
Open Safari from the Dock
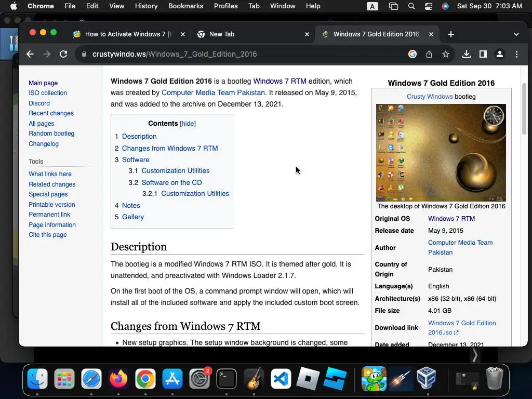[x=91, y=379]
